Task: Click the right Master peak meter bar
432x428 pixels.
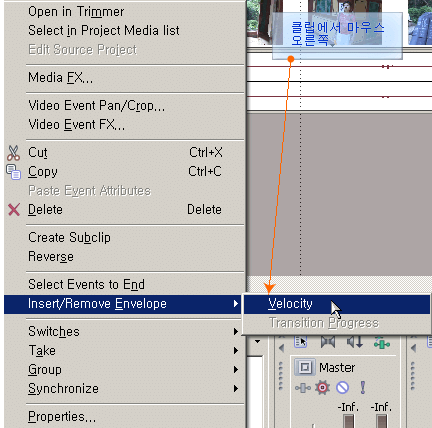Action: 382,421
